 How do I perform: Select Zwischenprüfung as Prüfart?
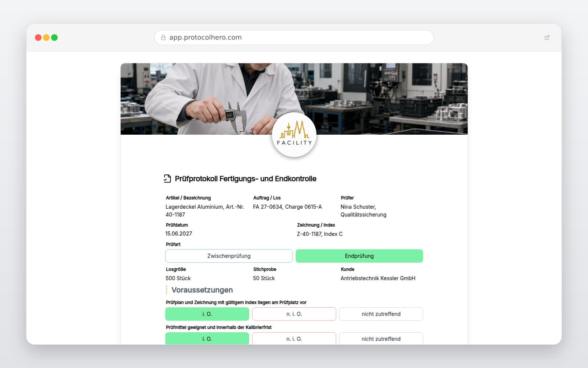(229, 256)
